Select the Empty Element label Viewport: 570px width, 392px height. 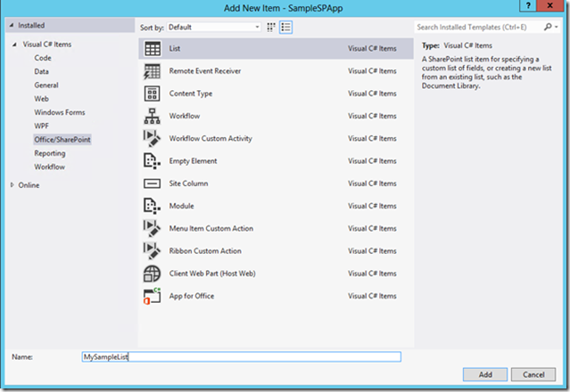pyautogui.click(x=193, y=161)
